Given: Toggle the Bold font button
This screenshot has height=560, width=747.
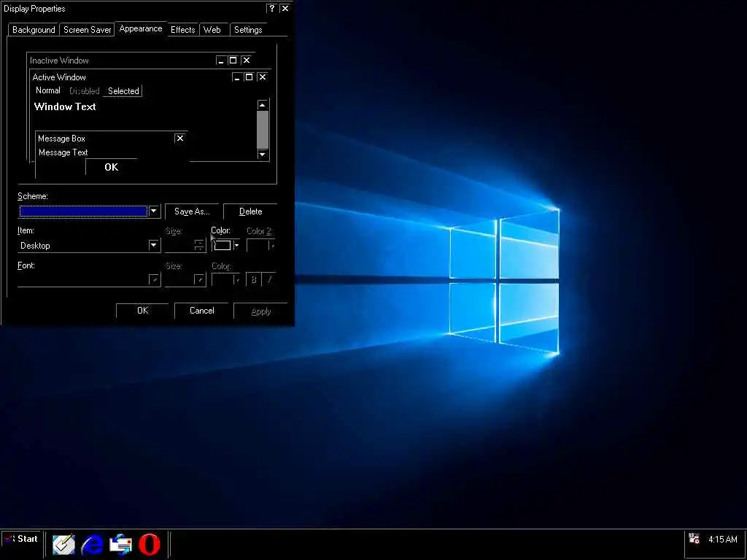Looking at the screenshot, I should click(253, 279).
